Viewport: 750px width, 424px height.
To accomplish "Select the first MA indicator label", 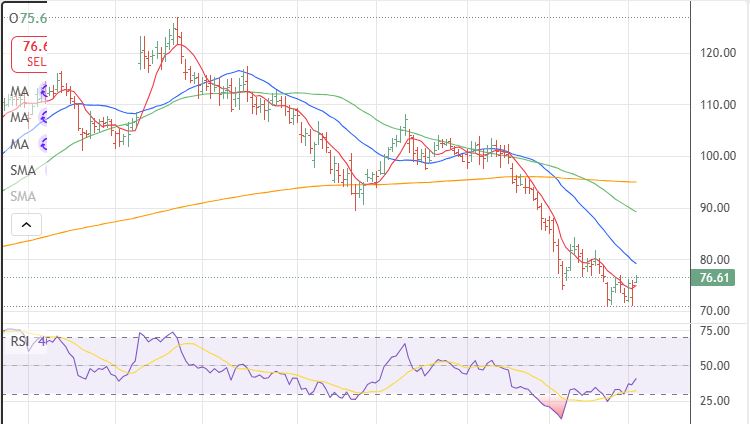I will tap(19, 93).
